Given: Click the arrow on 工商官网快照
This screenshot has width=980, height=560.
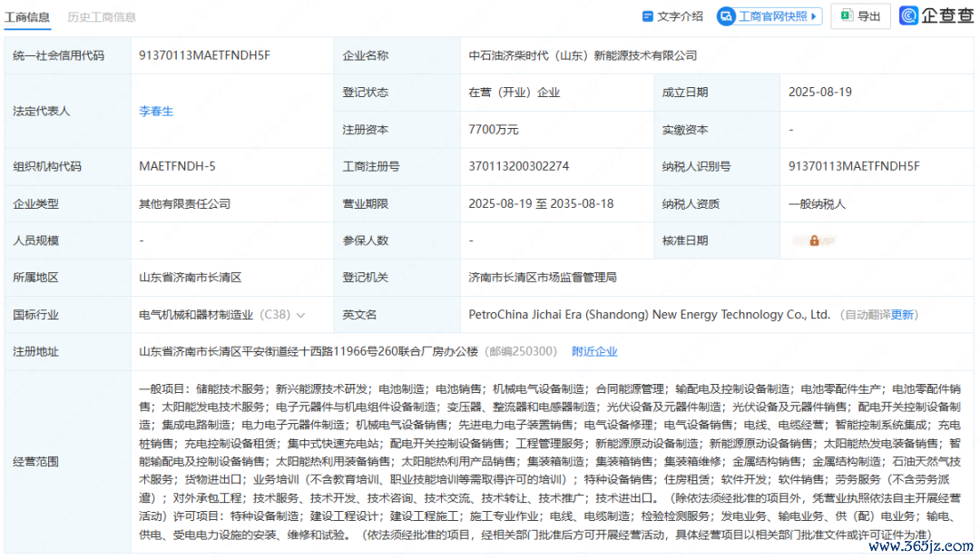Looking at the screenshot, I should pos(814,16).
